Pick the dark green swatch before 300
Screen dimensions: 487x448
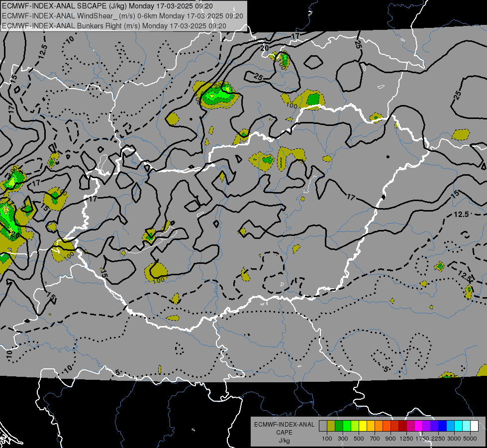tap(339, 426)
